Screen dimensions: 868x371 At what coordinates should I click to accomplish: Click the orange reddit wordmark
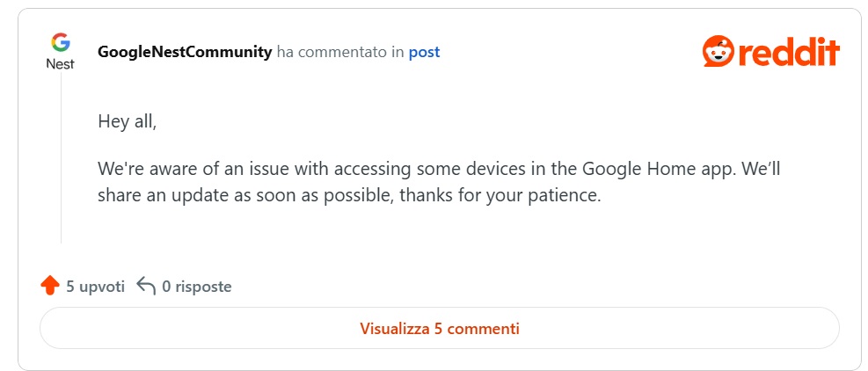coord(788,52)
